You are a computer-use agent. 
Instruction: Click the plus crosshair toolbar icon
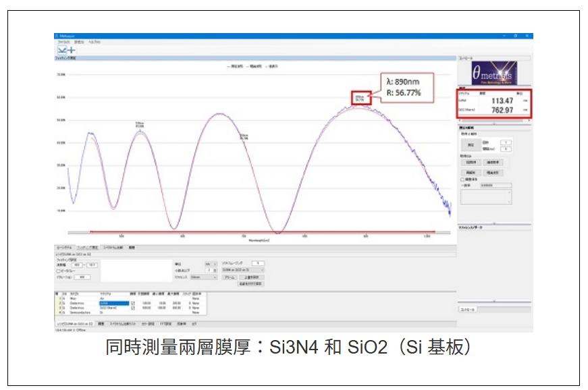coord(72,50)
